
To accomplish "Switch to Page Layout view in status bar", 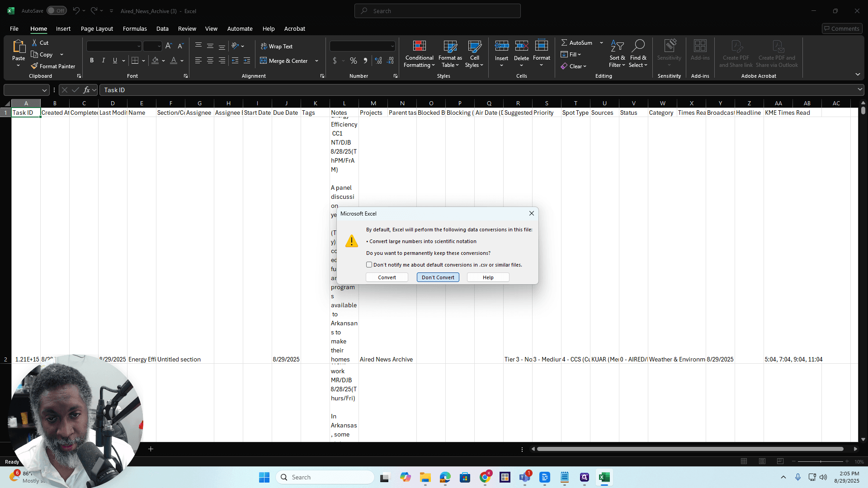I will (762, 461).
